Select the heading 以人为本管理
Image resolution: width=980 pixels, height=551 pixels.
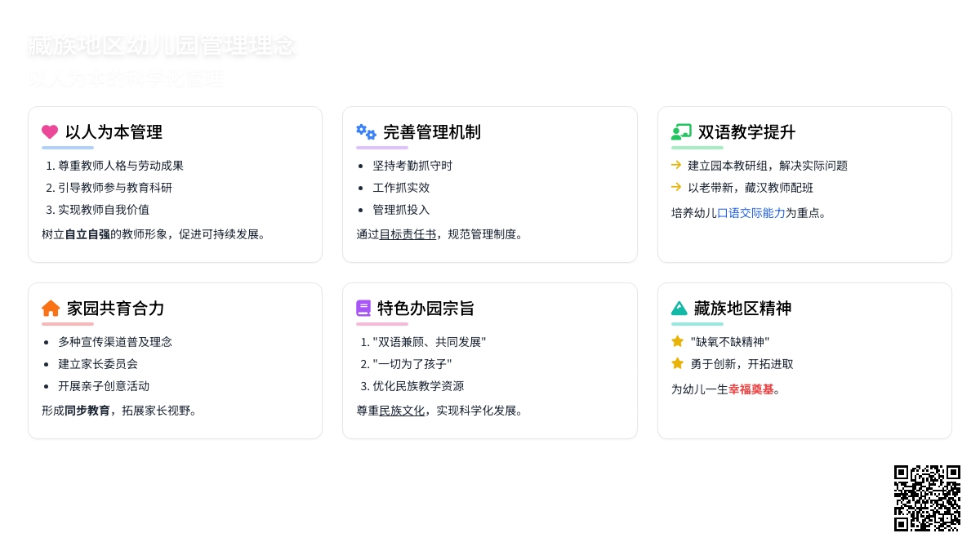point(114,132)
